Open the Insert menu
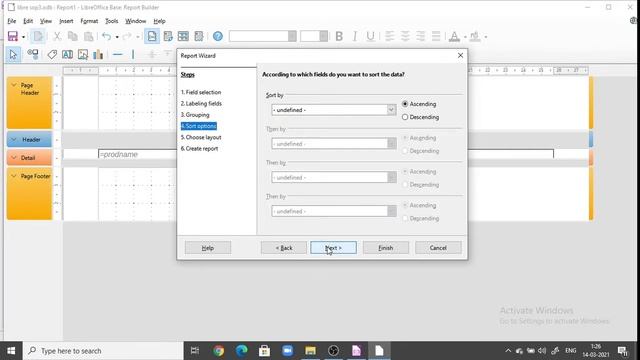 (66, 21)
